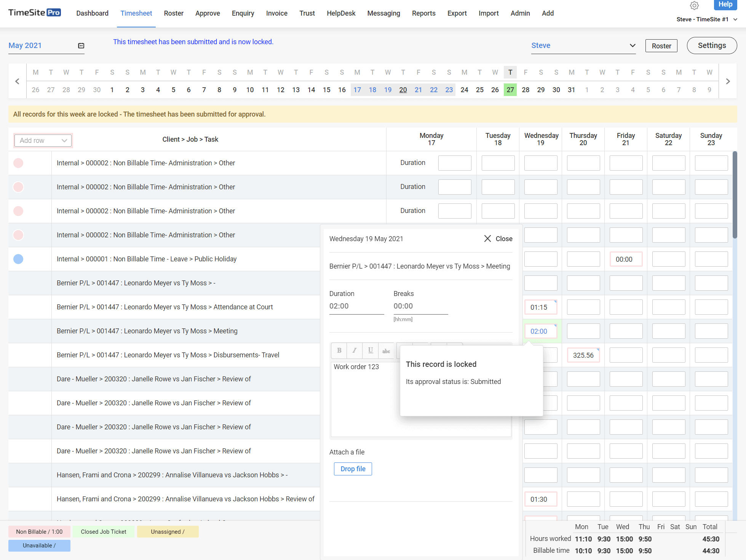
Task: Select day 20 in the date strip
Action: [403, 90]
